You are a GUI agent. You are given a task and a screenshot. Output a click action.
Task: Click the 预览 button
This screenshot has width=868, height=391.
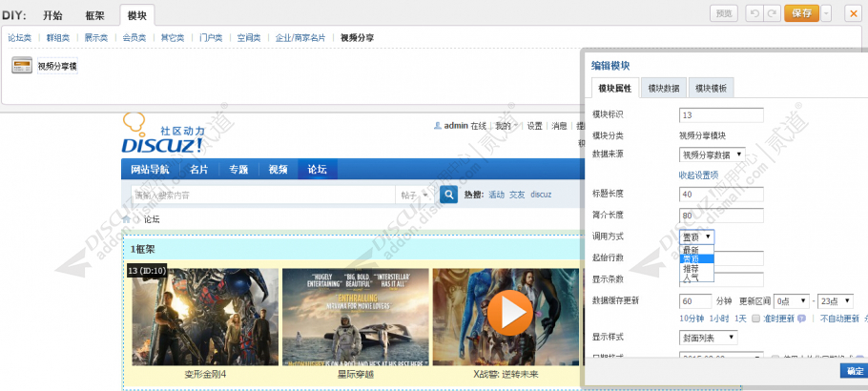(x=724, y=14)
